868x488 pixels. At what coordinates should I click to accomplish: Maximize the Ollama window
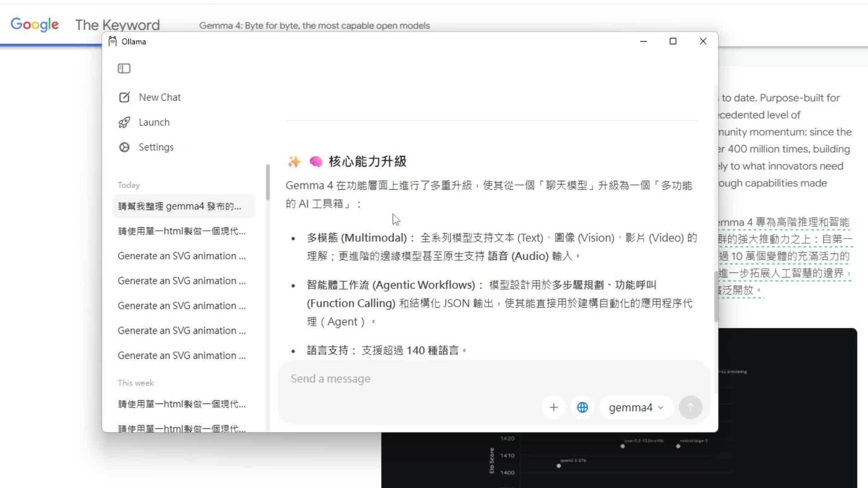(673, 41)
